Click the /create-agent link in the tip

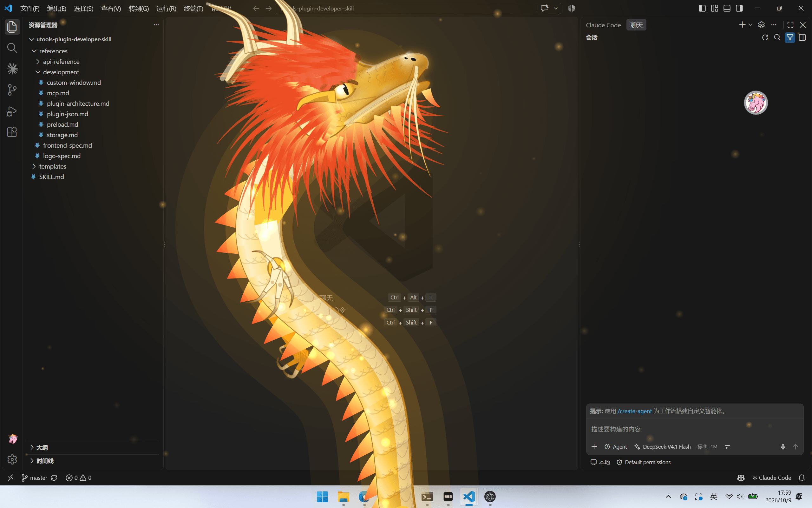coord(634,411)
